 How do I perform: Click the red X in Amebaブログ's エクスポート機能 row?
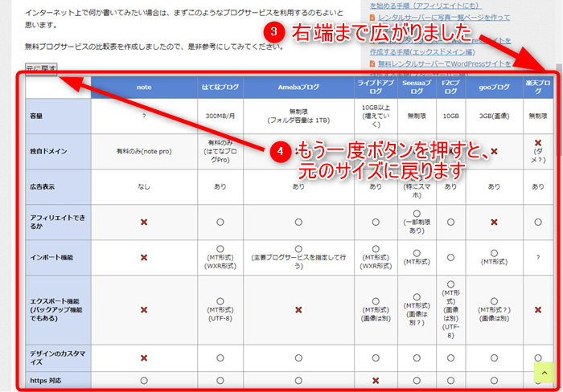[x=298, y=309]
